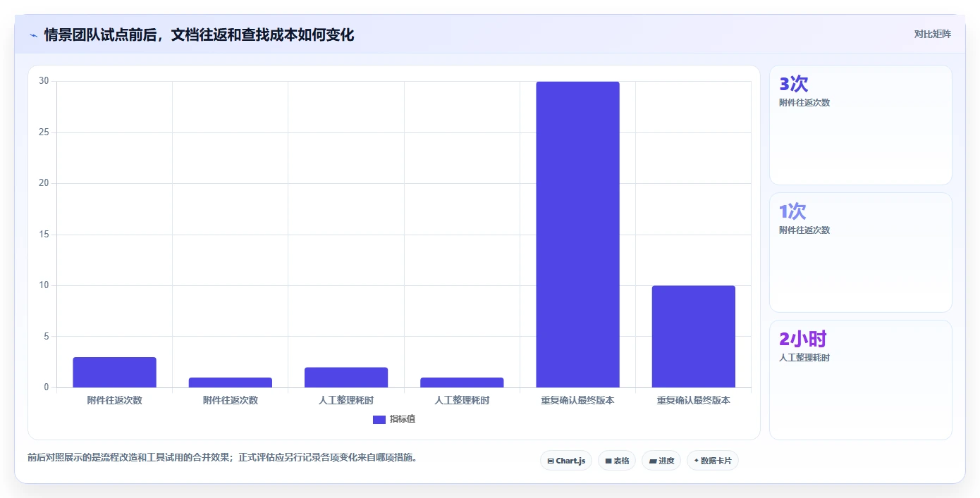Click the y-axis label 5
The width and height of the screenshot is (980, 498).
pyautogui.click(x=47, y=337)
